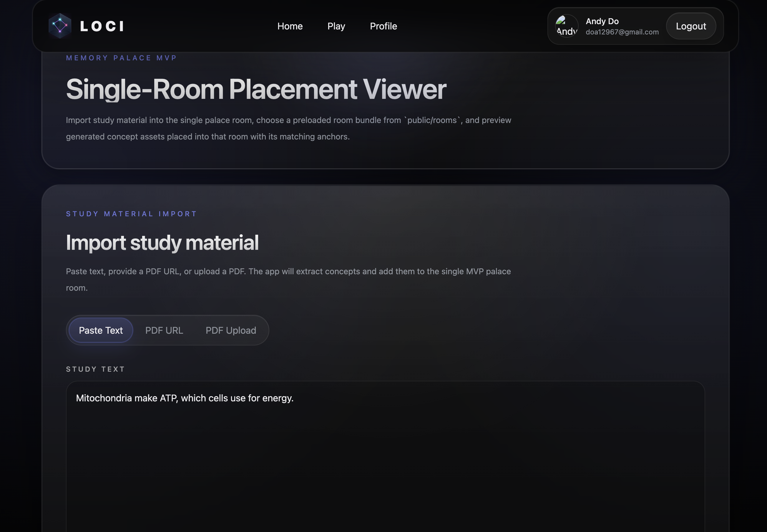The width and height of the screenshot is (767, 532).
Task: Click the MEMORY PALACE MVP label
Action: [x=121, y=58]
